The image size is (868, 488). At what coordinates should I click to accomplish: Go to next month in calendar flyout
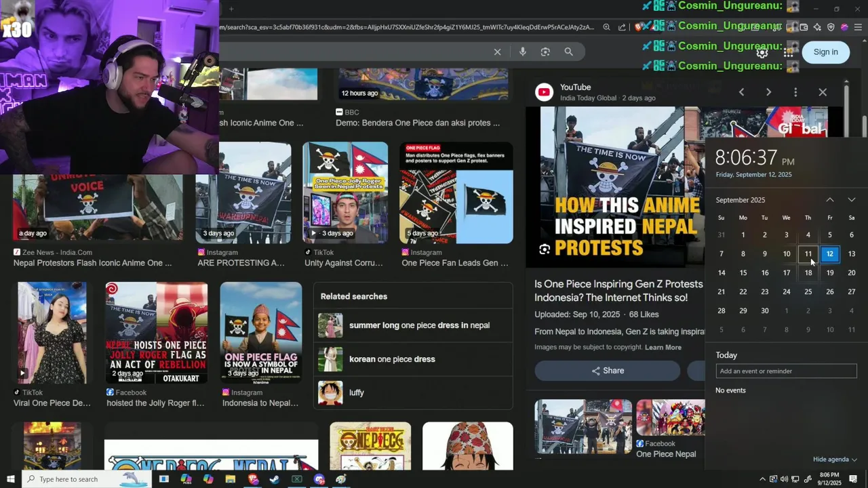tap(852, 200)
